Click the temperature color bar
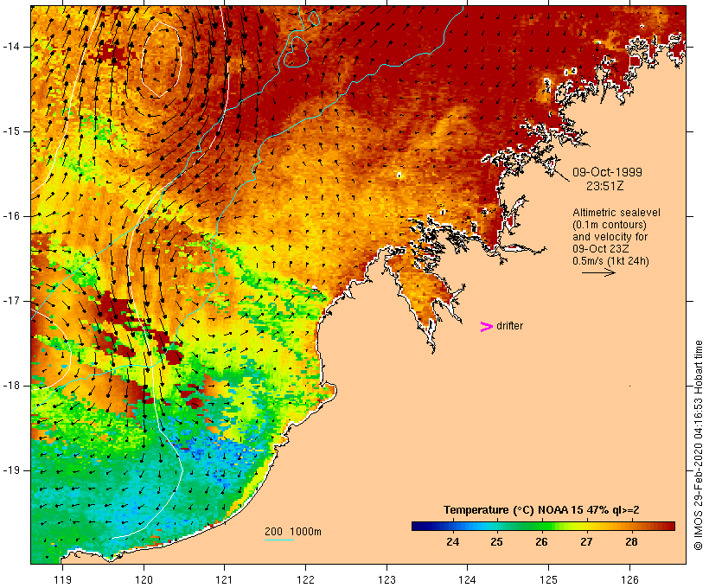This screenshot has height=588, width=709. coord(543,526)
